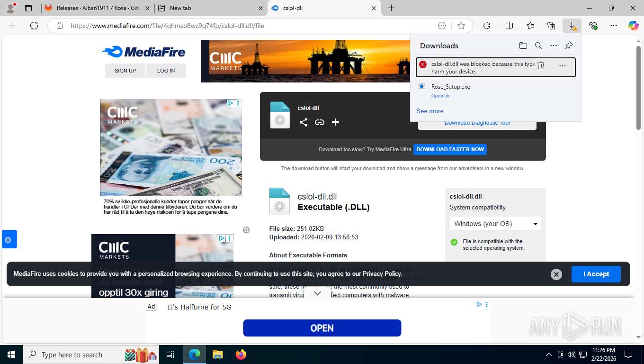Viewport: 644px width, 364px height.
Task: Share the cslol-dll file
Action: click(304, 122)
